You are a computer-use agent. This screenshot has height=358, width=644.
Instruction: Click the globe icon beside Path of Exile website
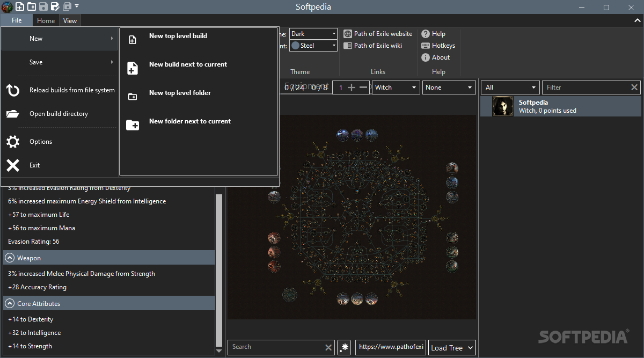348,34
